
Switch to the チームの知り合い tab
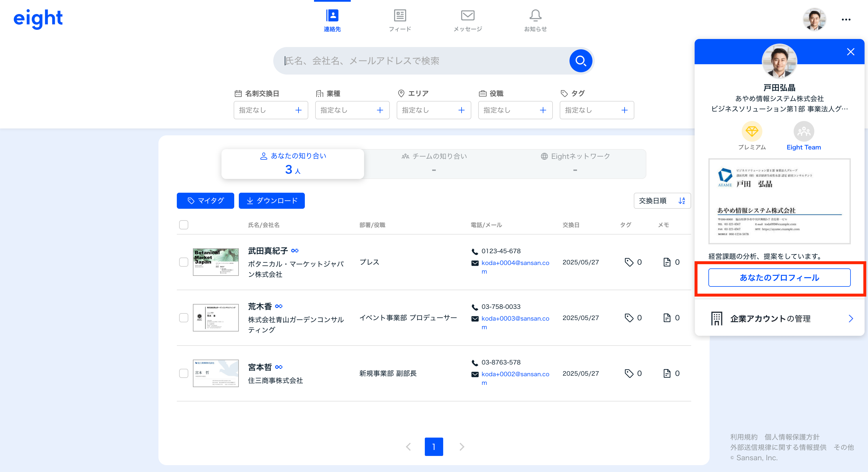(434, 163)
